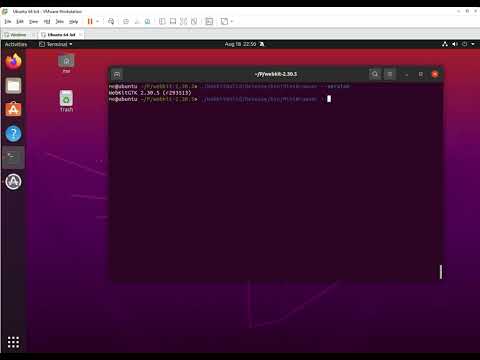Image resolution: width=480 pixels, height=360 pixels.
Task: Select the Trash icon on the desktop
Action: point(66,101)
